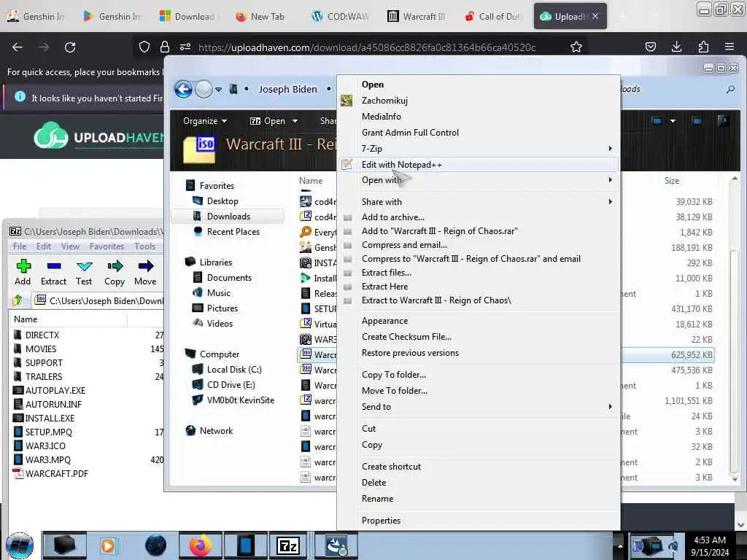Click the 7-Zip path field
The width and height of the screenshot is (747, 560).
coord(98,300)
